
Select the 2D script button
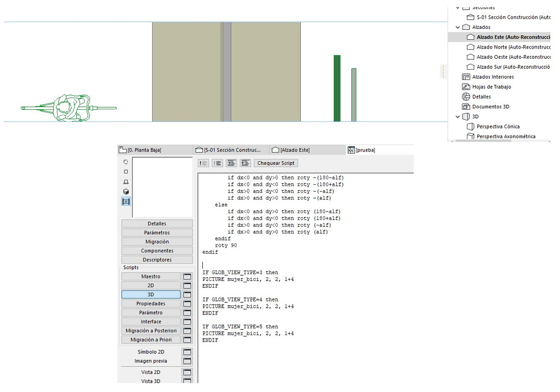[x=151, y=286]
